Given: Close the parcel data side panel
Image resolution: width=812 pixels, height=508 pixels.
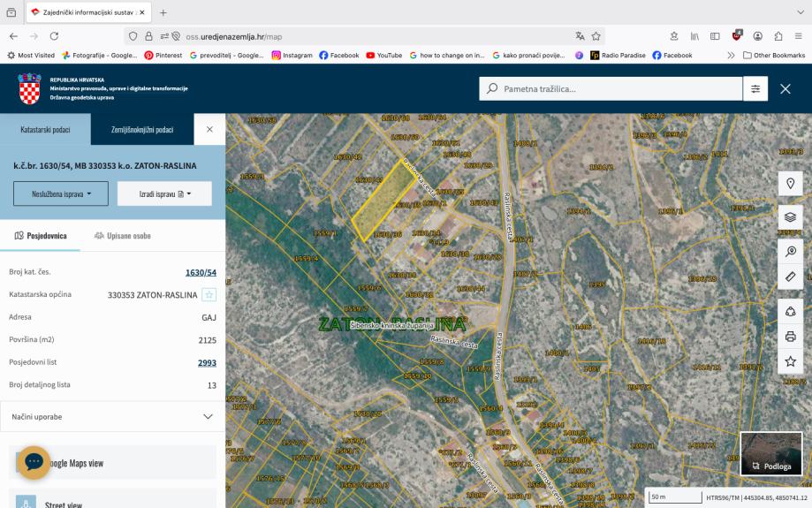Looking at the screenshot, I should coord(209,130).
